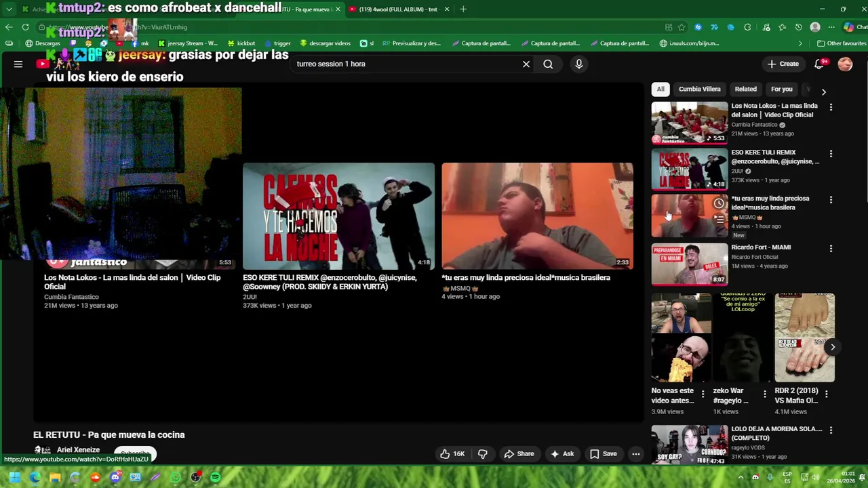Close the 4wool FULL ALBUM tab
The height and width of the screenshot is (488, 868).
447,9
